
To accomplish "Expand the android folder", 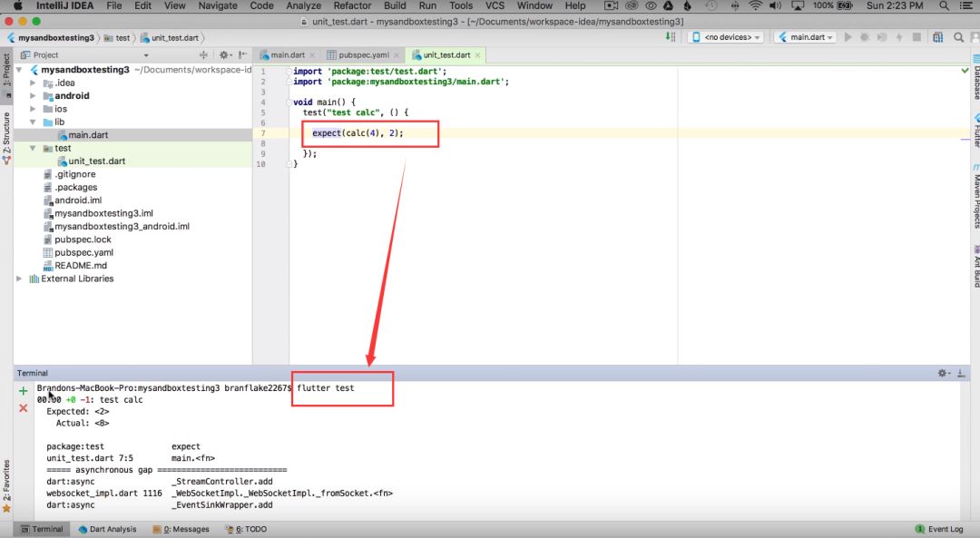I will click(x=33, y=96).
